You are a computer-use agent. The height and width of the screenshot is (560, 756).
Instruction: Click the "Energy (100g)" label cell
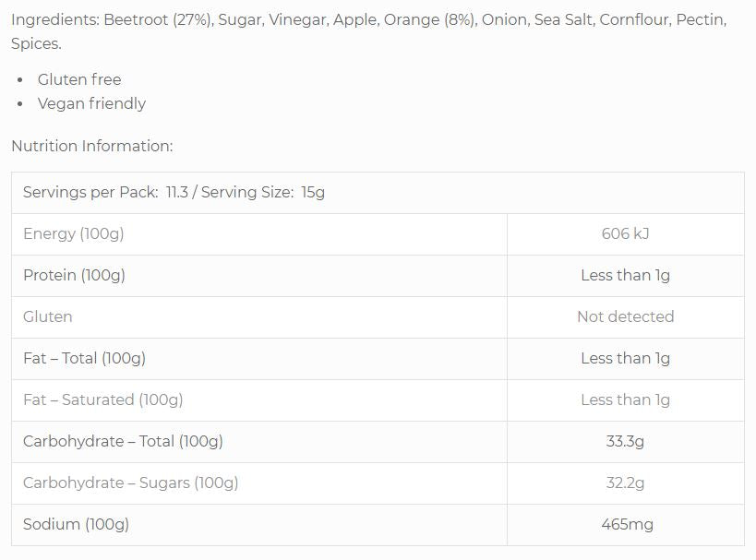tap(74, 234)
